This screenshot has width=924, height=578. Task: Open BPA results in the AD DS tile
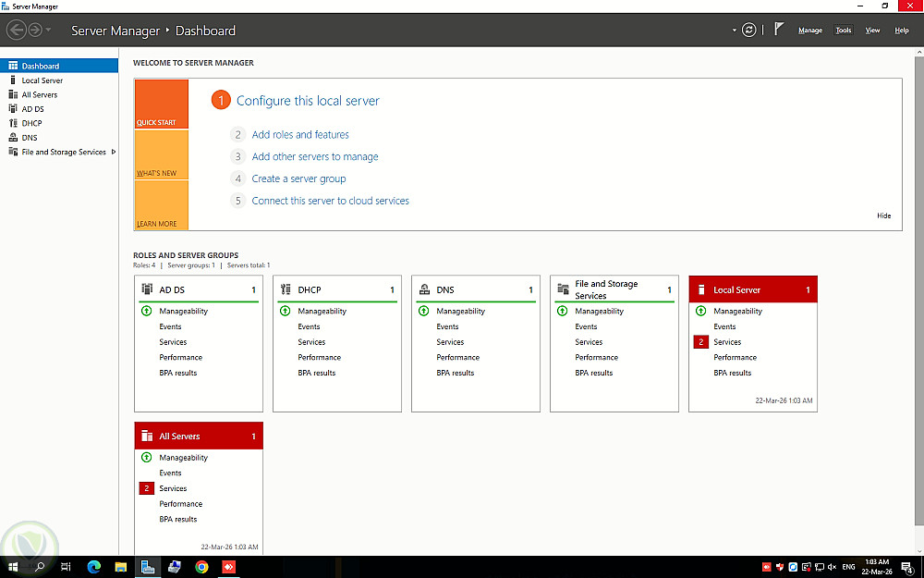pyautogui.click(x=178, y=373)
